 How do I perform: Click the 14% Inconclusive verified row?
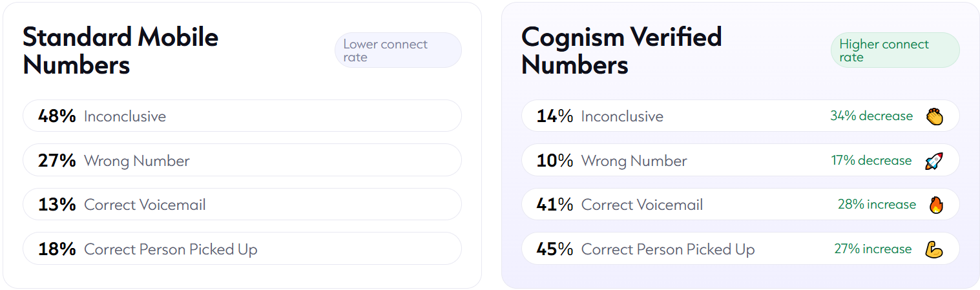tap(740, 116)
